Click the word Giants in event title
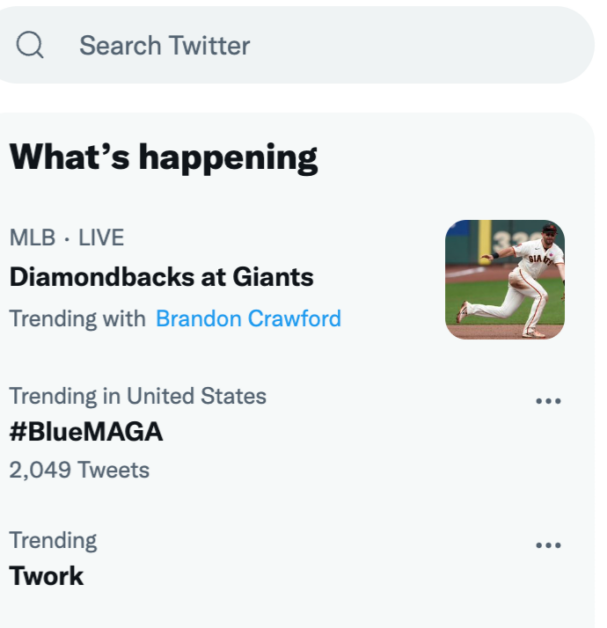The width and height of the screenshot is (607, 628). click(273, 277)
